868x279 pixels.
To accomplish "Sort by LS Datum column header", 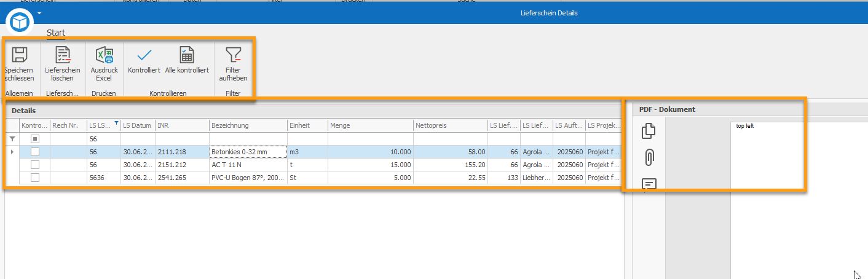I will tap(138, 125).
